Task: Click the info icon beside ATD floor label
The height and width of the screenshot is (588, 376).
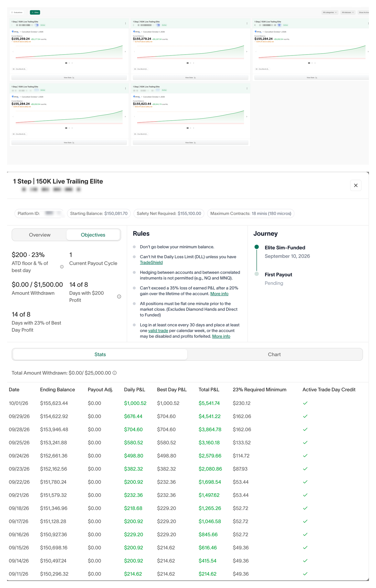Action: (x=62, y=267)
